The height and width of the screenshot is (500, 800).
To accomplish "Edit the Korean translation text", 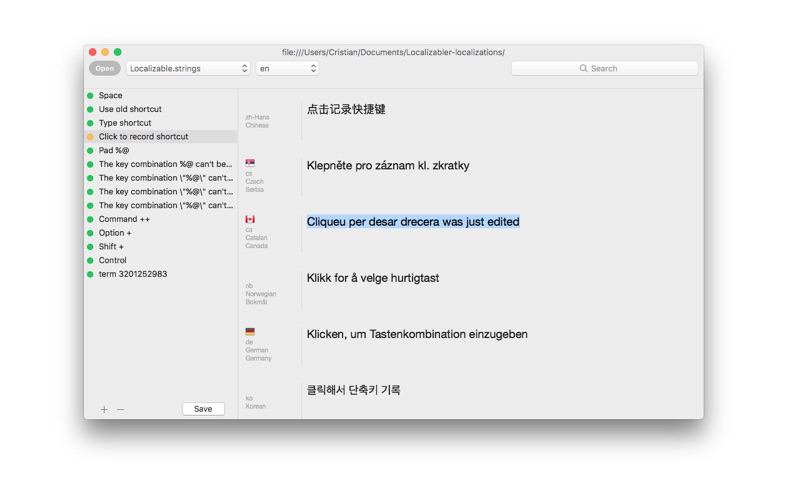I will click(x=353, y=390).
